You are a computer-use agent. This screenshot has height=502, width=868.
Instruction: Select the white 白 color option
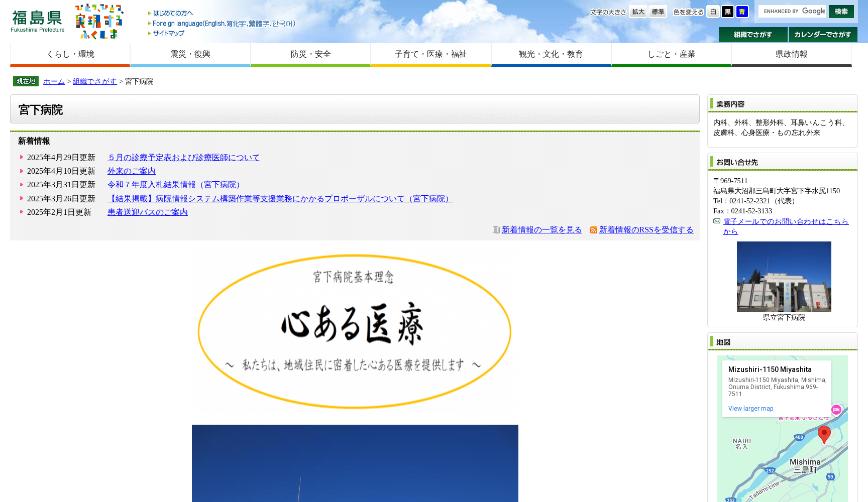(713, 11)
